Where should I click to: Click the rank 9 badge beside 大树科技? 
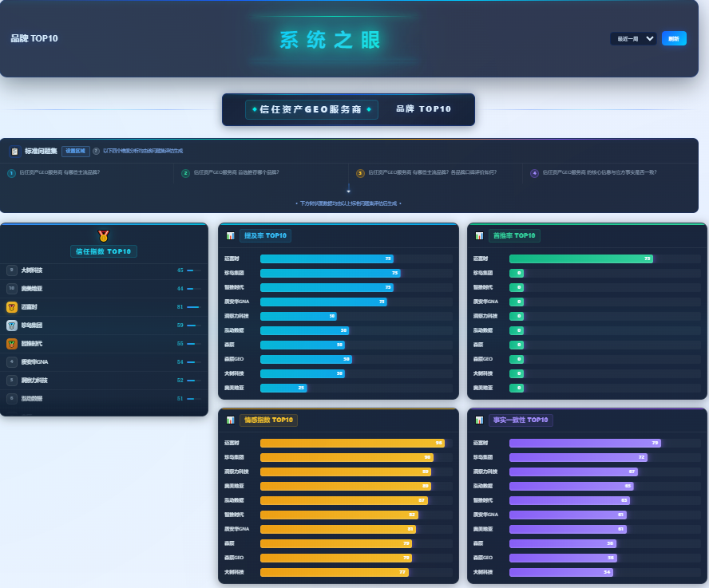[x=12, y=270]
